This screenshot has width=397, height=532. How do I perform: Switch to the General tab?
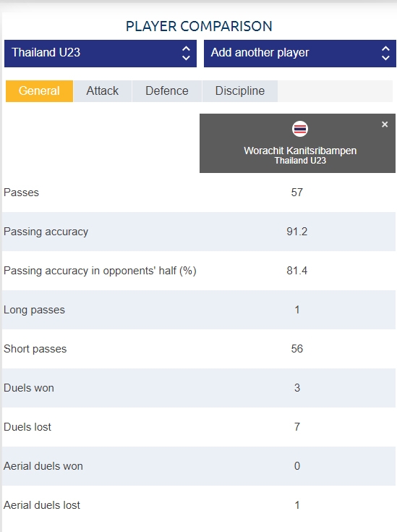[39, 91]
